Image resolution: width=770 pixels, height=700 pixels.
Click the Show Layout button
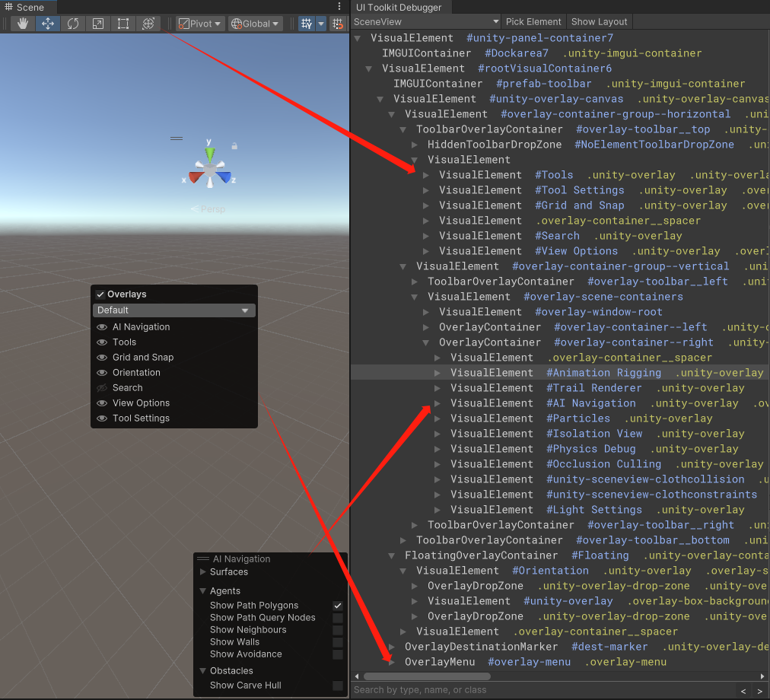tap(599, 21)
